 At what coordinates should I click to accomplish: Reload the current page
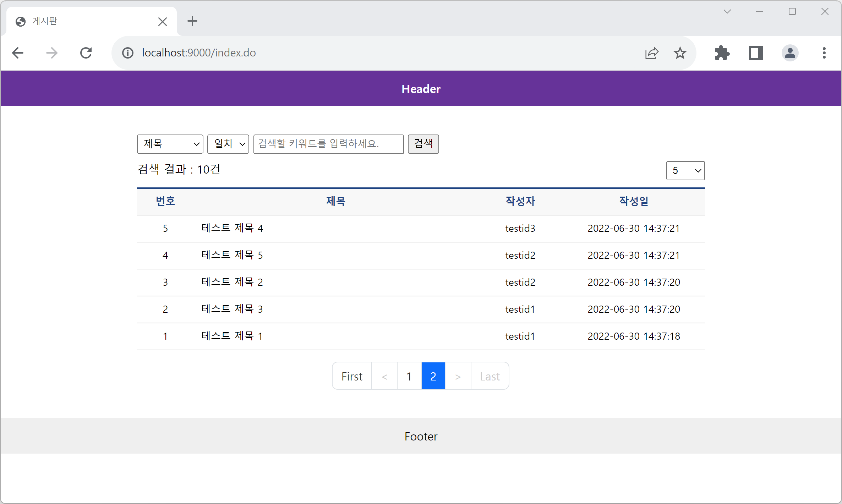(86, 53)
